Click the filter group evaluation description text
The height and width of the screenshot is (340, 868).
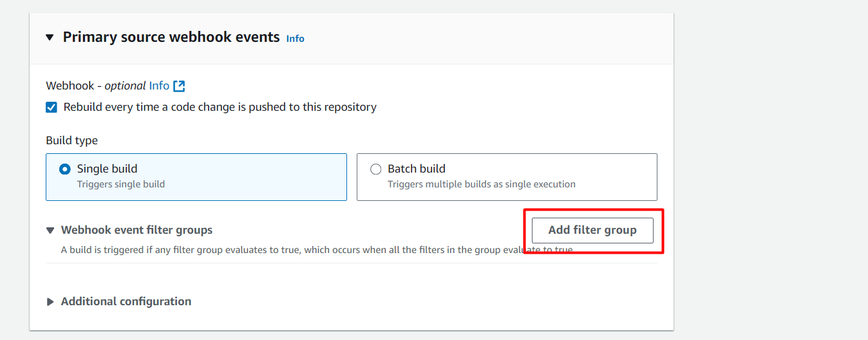click(x=290, y=250)
